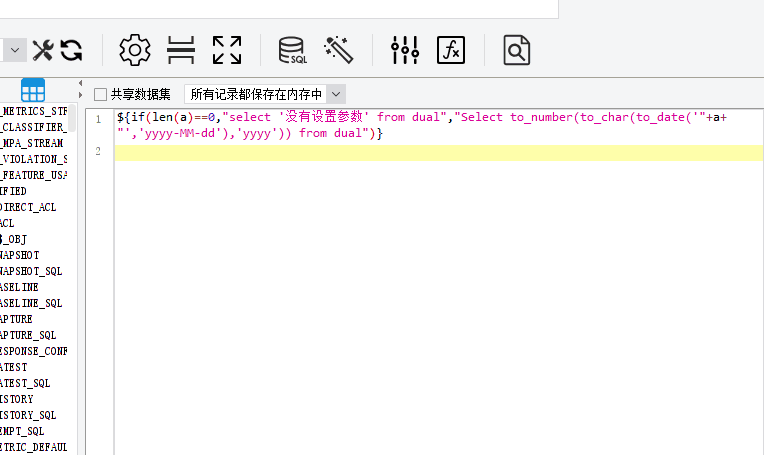Screen dimensions: 764x455
Task: Select table entry NAPSHOT_SQL
Action: point(31,271)
